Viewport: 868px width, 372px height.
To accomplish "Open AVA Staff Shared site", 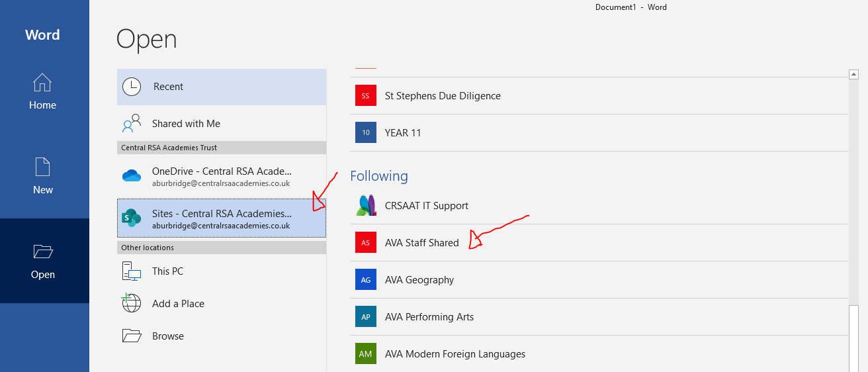I will 599,243.
